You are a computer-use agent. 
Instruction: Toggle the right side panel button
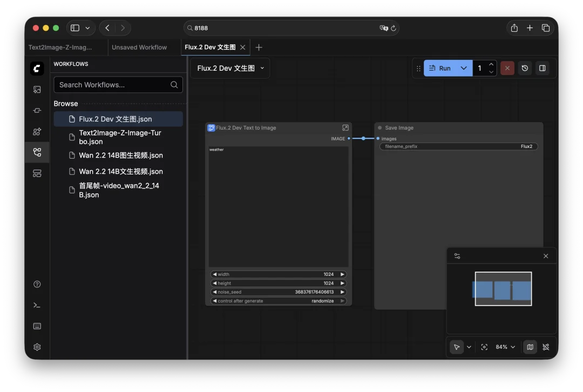pos(543,68)
